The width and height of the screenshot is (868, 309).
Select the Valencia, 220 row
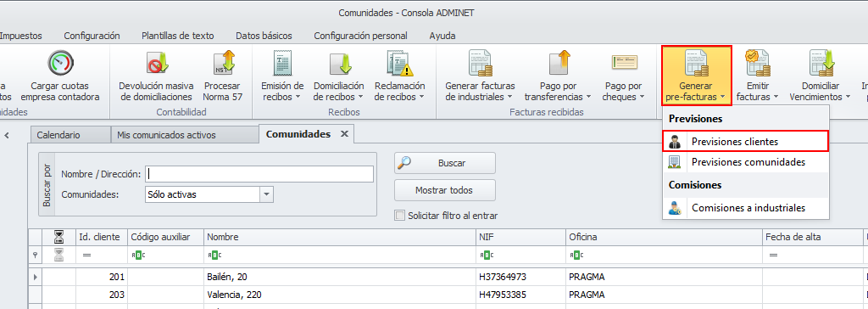[448, 294]
